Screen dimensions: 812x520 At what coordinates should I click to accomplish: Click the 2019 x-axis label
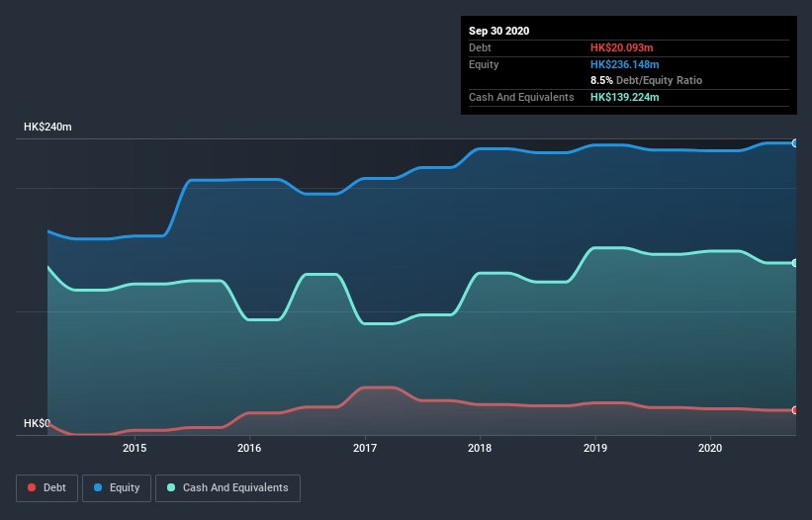pyautogui.click(x=595, y=448)
